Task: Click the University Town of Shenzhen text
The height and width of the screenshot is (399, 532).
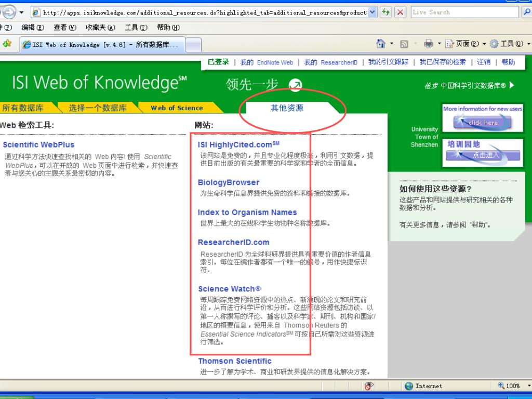Action: pos(424,137)
